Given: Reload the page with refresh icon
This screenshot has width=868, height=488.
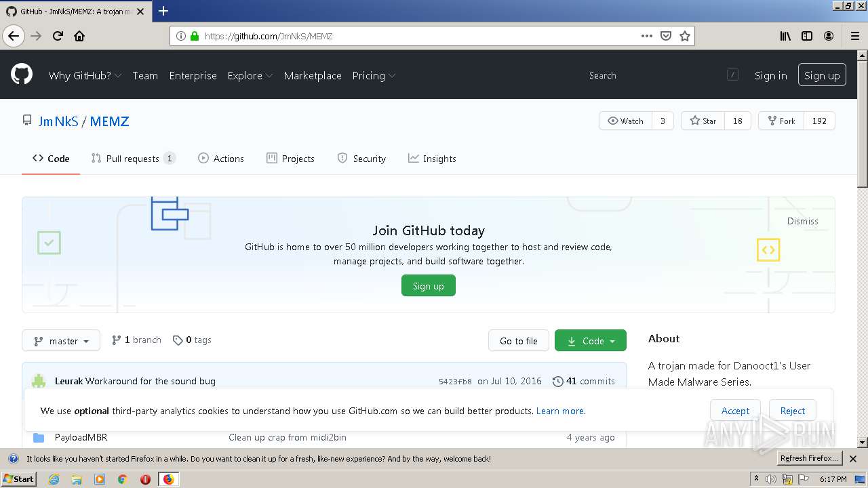Looking at the screenshot, I should (x=58, y=36).
